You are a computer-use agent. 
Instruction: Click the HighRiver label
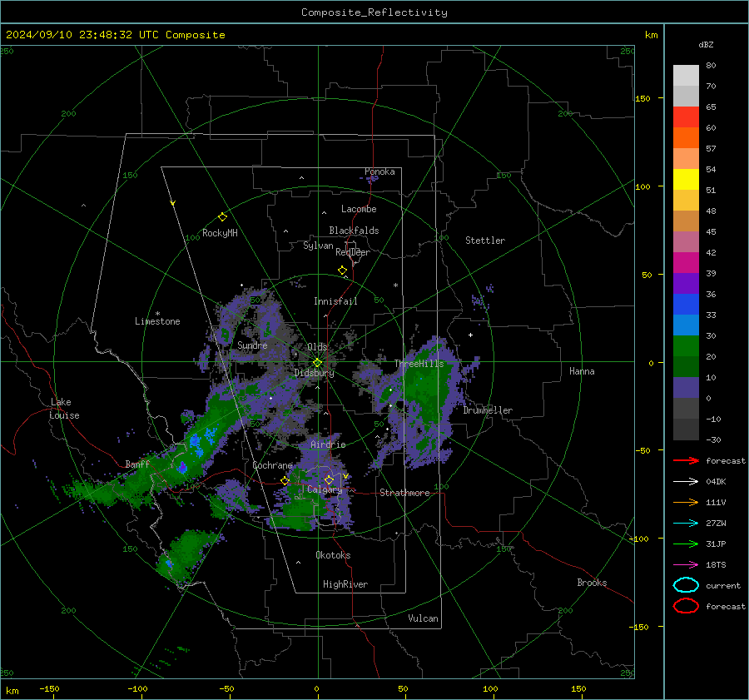(x=345, y=584)
